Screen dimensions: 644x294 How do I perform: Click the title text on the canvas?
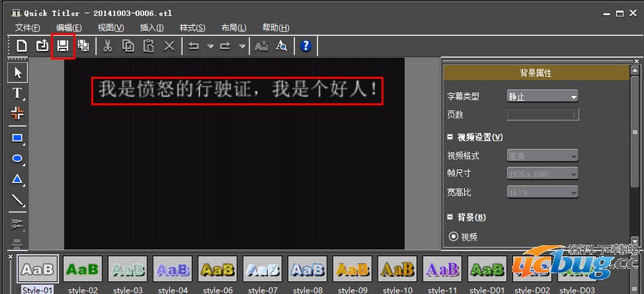pos(237,90)
